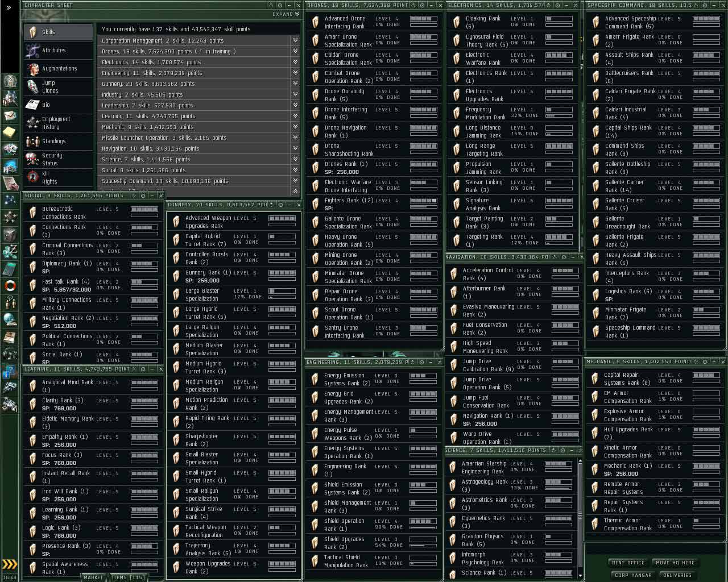Open the Augmentations tab
Image resolution: width=728 pixels, height=582 pixels.
point(59,68)
